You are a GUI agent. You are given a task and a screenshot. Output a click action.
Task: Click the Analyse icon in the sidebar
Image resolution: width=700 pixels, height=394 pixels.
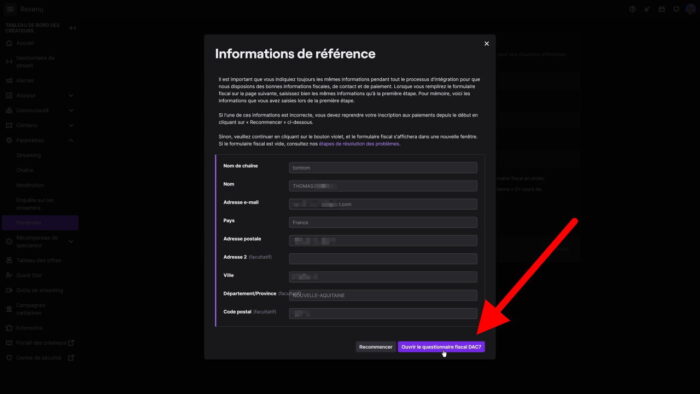[x=9, y=95]
